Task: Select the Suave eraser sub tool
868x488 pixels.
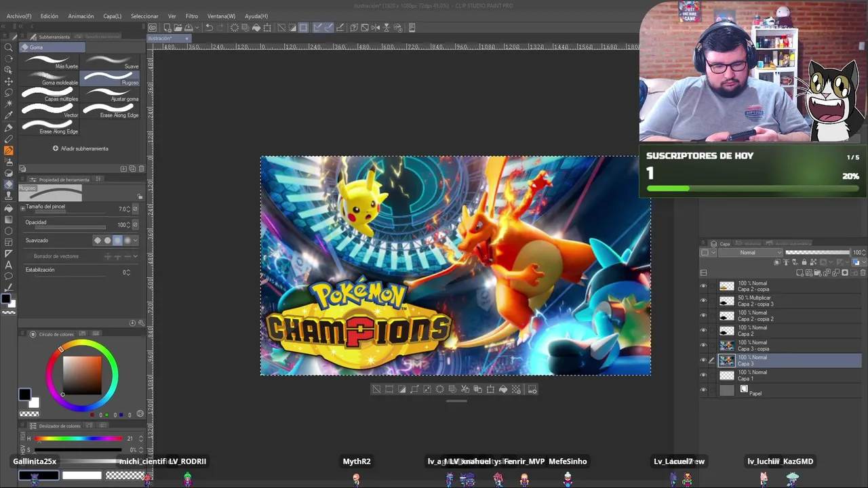Action: tap(111, 62)
